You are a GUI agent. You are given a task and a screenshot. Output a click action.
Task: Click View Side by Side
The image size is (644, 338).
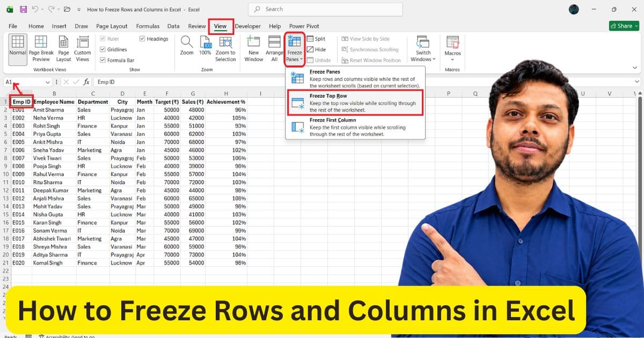tap(365, 39)
